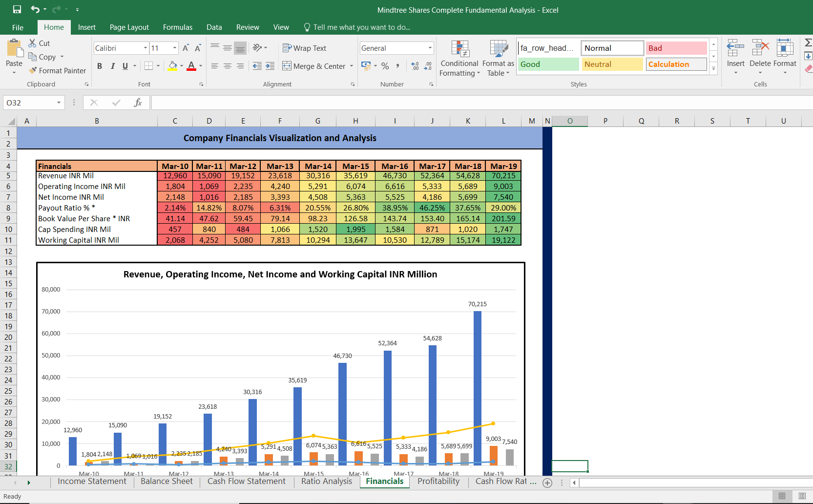The image size is (813, 504).
Task: Apply the Calculation cell style
Action: pyautogui.click(x=676, y=64)
